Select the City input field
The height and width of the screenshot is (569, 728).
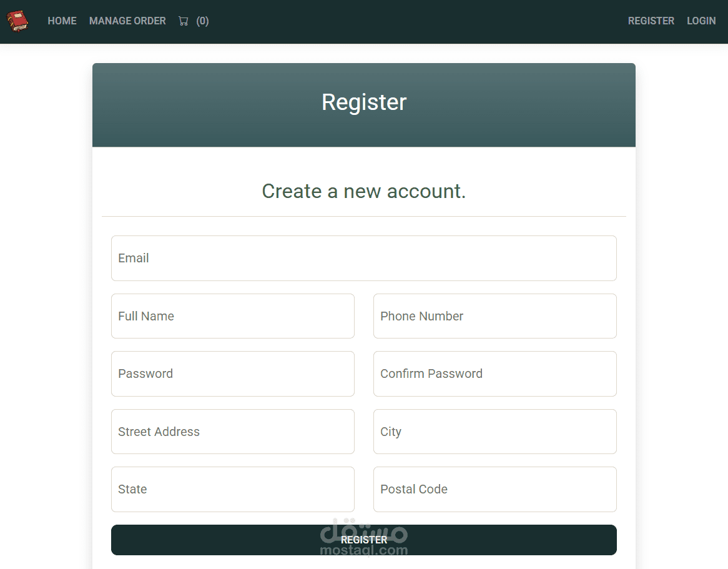click(x=494, y=432)
